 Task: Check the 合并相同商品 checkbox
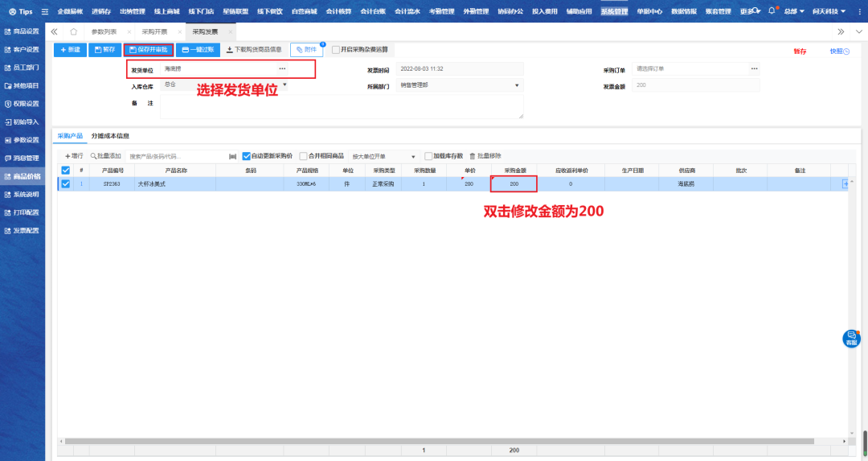tap(303, 156)
